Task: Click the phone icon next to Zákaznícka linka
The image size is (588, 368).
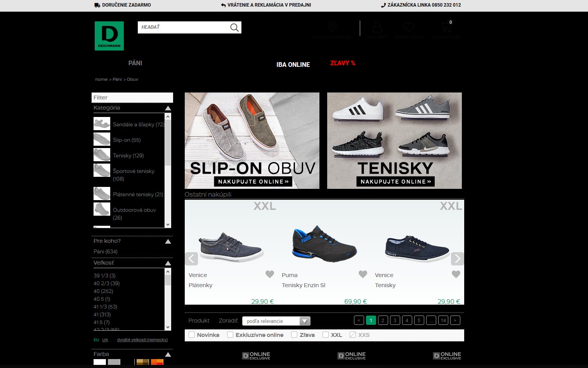Action: coord(383,5)
